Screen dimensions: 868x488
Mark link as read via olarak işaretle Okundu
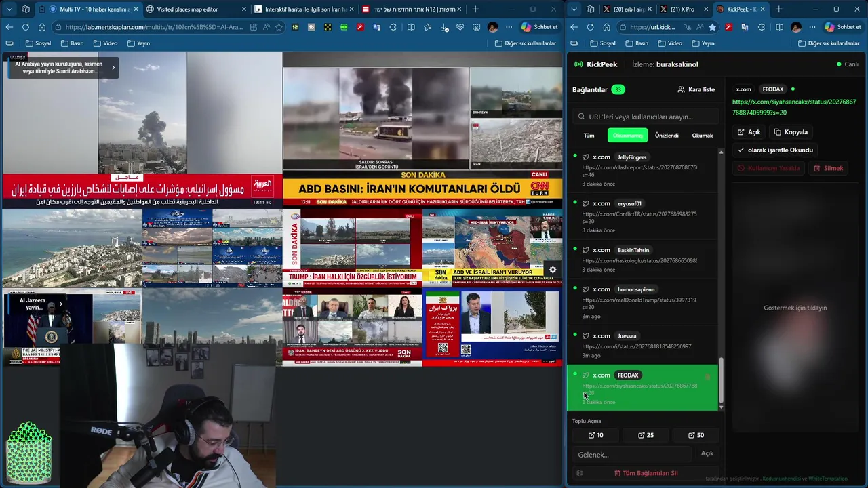click(775, 150)
